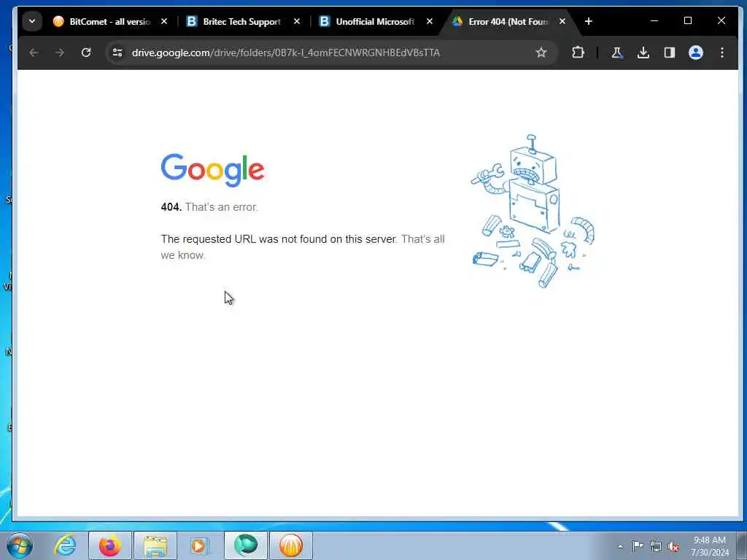Open Firefox from the taskbar
Screen dimensions: 747x560
[109, 545]
